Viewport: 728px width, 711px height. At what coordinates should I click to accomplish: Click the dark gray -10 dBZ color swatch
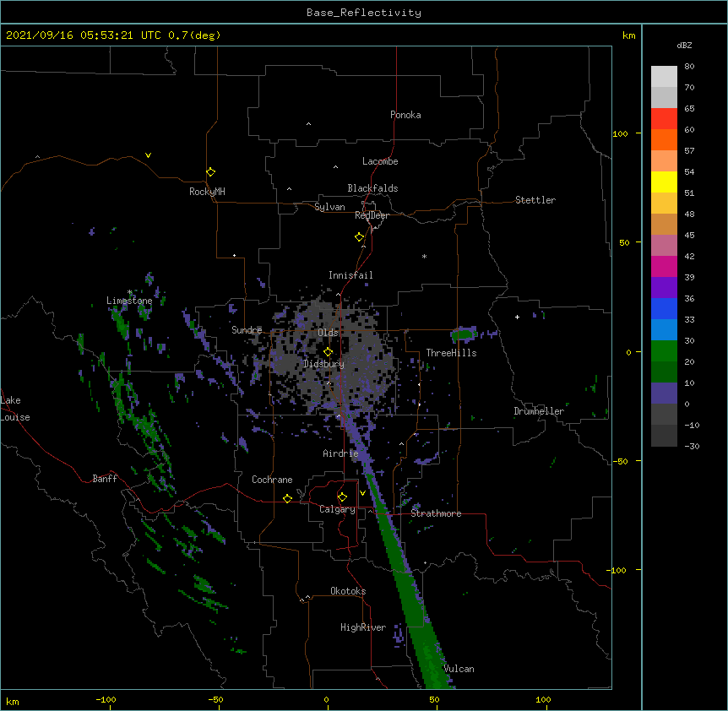[664, 436]
